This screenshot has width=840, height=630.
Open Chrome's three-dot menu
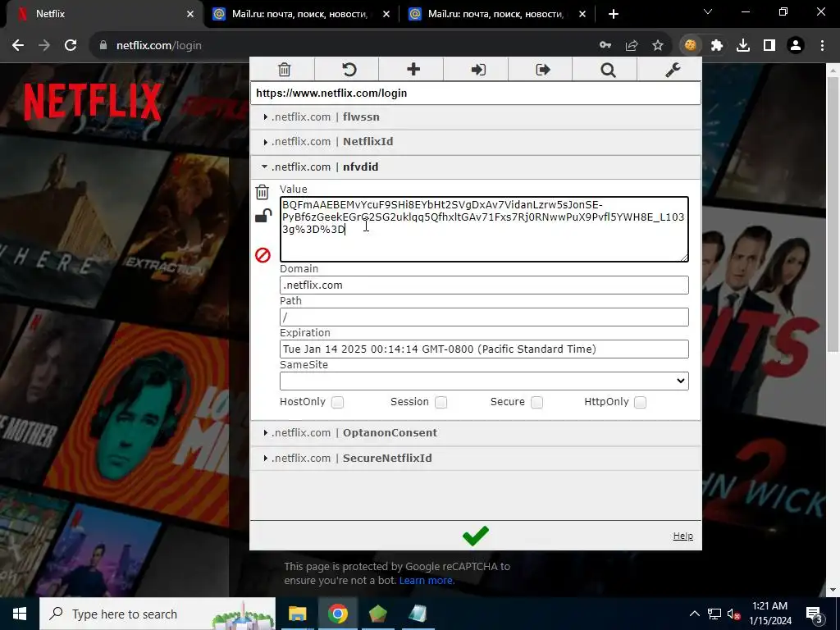pos(822,46)
